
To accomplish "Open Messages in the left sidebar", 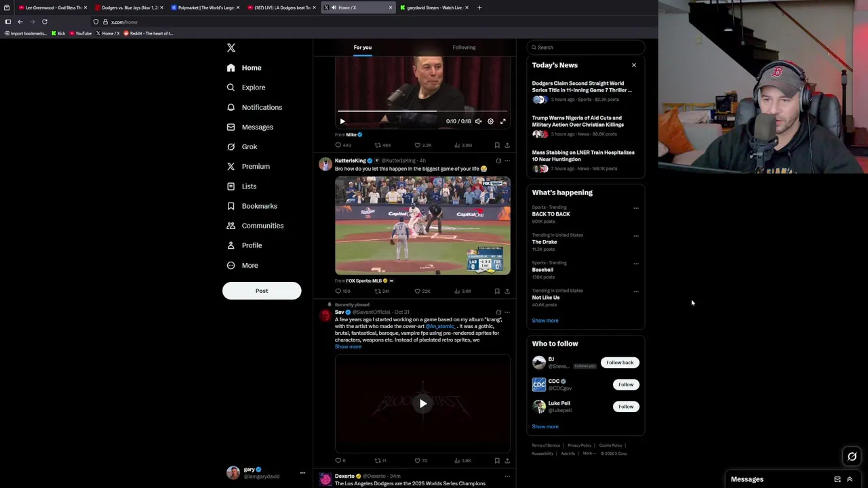I will click(250, 127).
